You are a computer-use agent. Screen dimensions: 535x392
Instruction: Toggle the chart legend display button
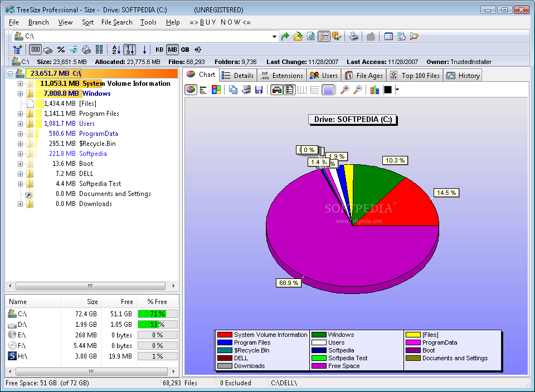point(289,90)
